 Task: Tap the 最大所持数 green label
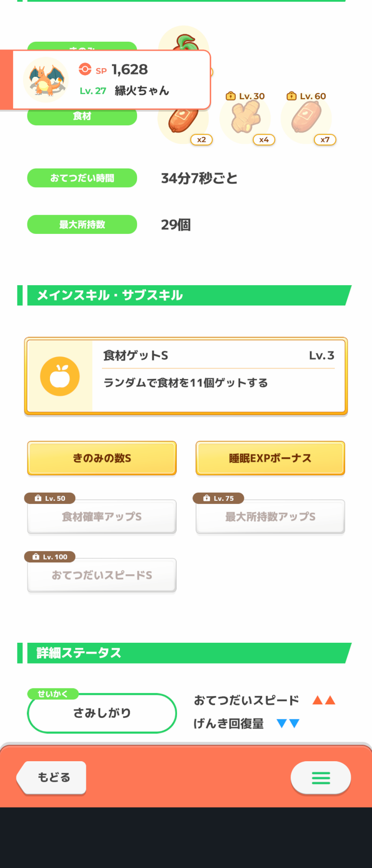[x=82, y=224]
